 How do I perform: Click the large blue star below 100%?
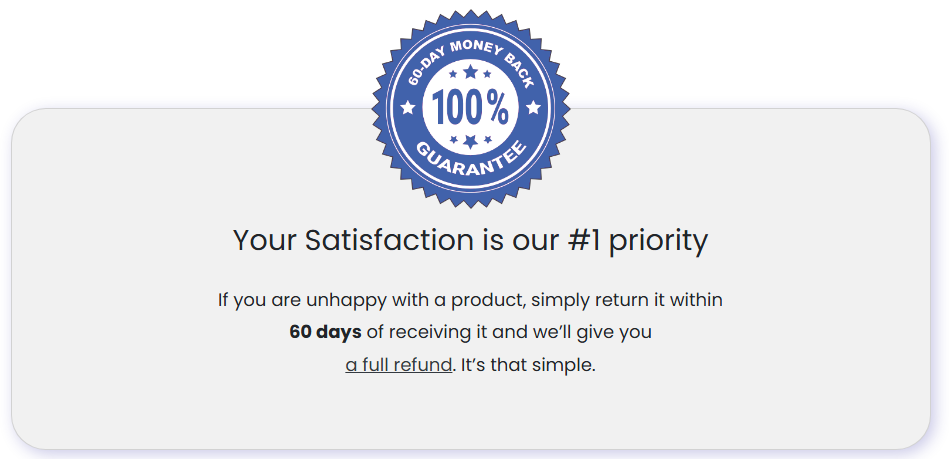[x=470, y=142]
